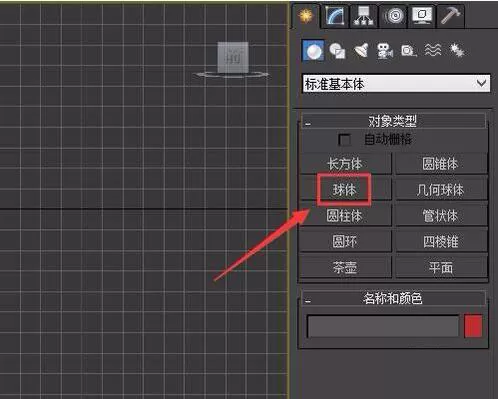Switch to the Motion panel tab
The height and width of the screenshot is (399, 498).
(x=394, y=16)
